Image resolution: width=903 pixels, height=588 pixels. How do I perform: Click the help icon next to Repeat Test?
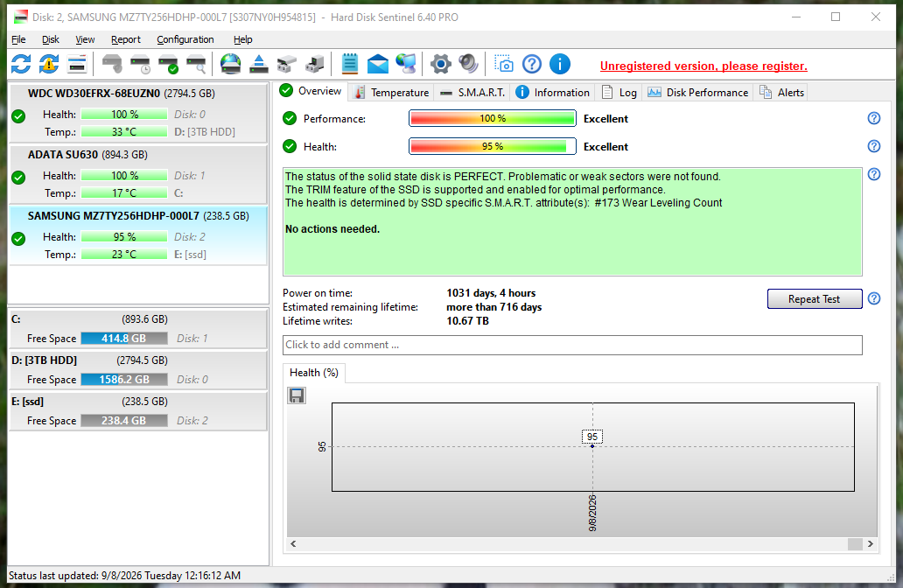(x=873, y=298)
